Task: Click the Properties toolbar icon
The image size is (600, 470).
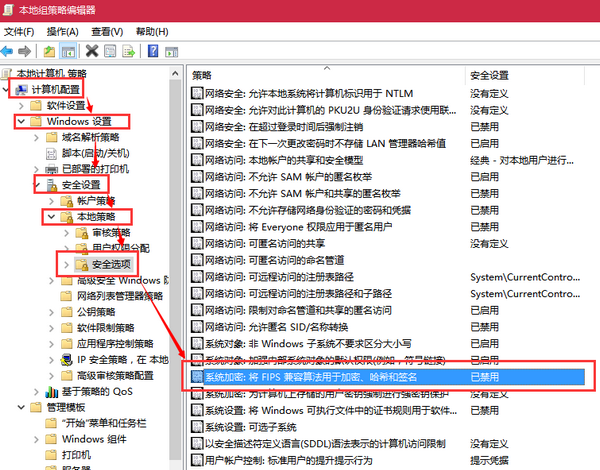Action: 110,51
